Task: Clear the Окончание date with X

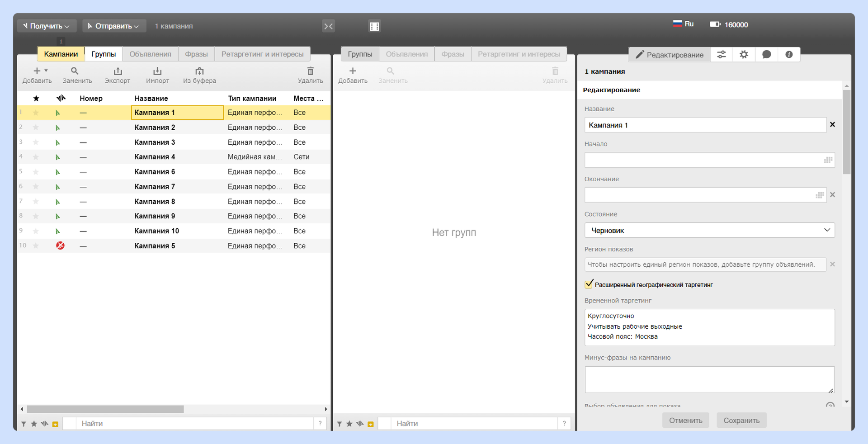Action: coord(832,195)
